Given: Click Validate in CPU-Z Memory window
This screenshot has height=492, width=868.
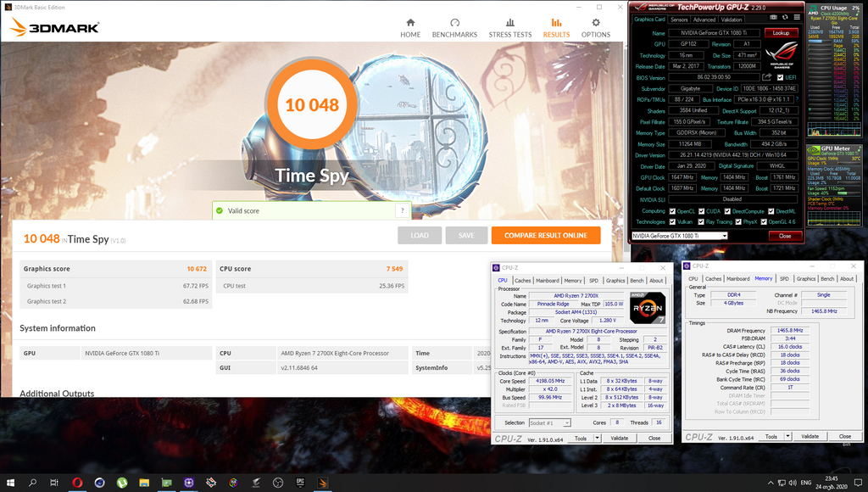Looking at the screenshot, I should (x=810, y=436).
